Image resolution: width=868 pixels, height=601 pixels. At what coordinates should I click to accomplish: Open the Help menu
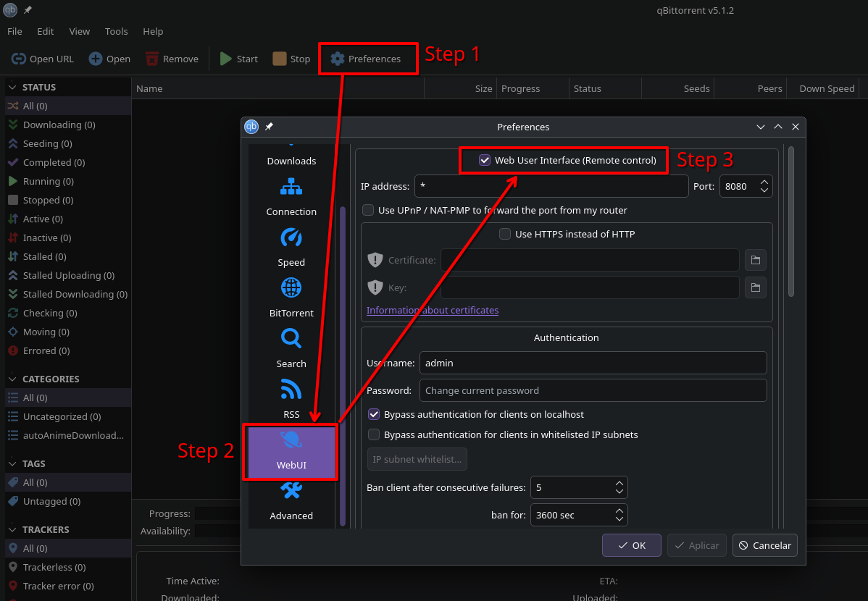153,31
